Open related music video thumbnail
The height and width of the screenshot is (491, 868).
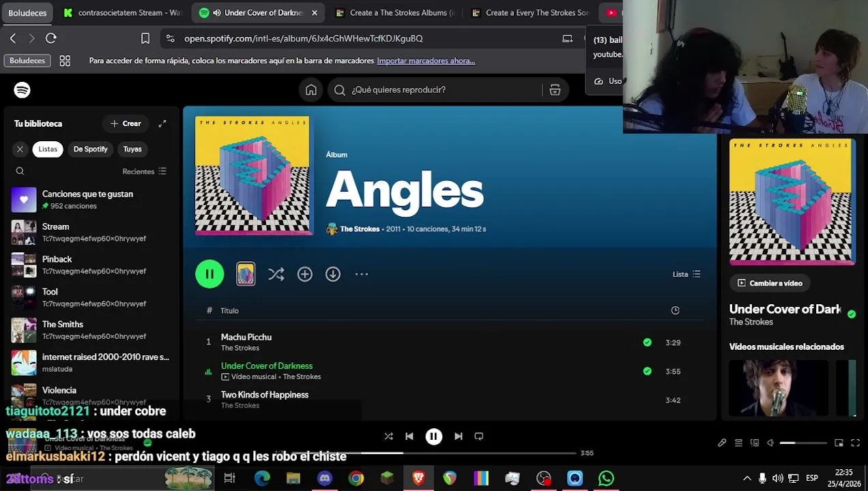(778, 388)
